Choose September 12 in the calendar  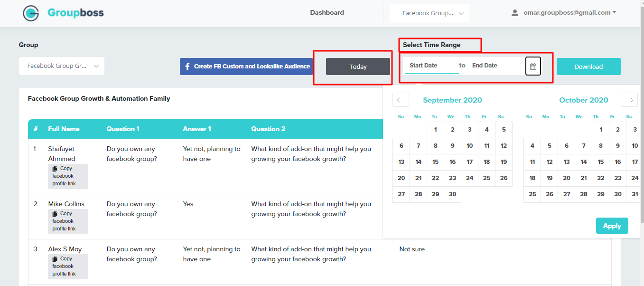coord(504,146)
